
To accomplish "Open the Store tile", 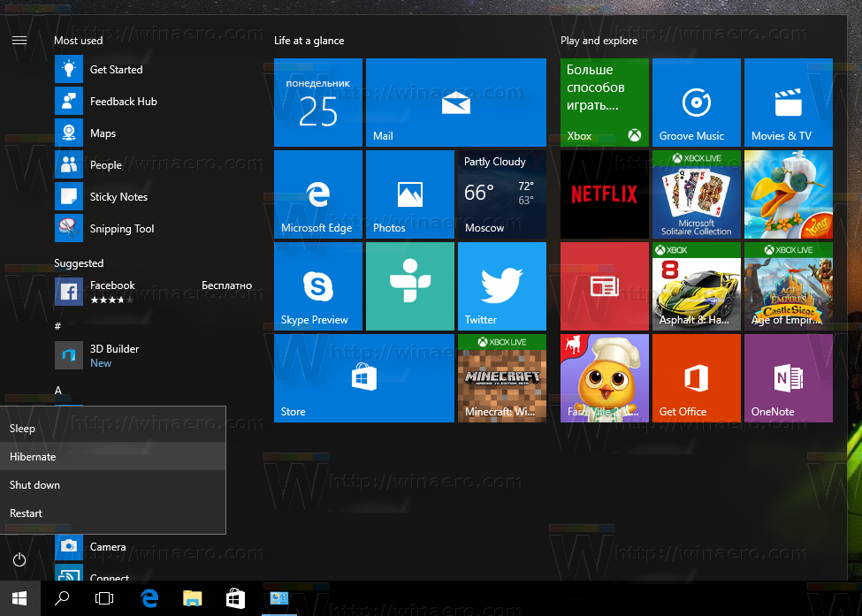I will 364,378.
